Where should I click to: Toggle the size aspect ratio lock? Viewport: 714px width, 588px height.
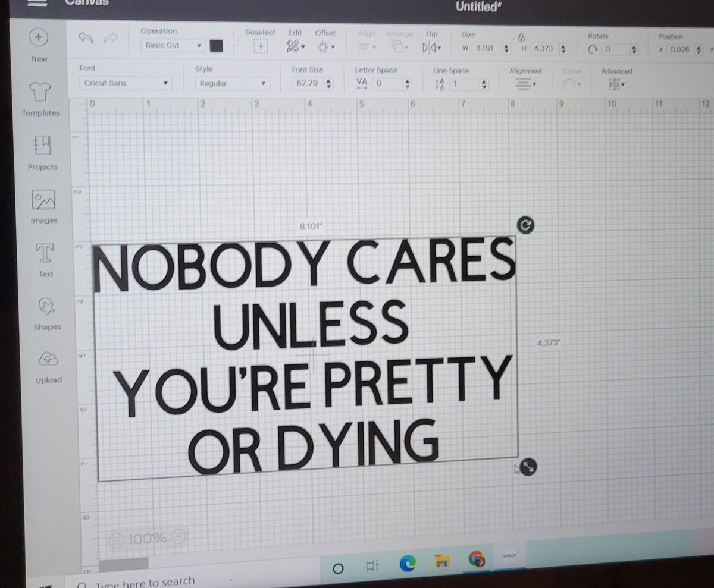point(521,37)
